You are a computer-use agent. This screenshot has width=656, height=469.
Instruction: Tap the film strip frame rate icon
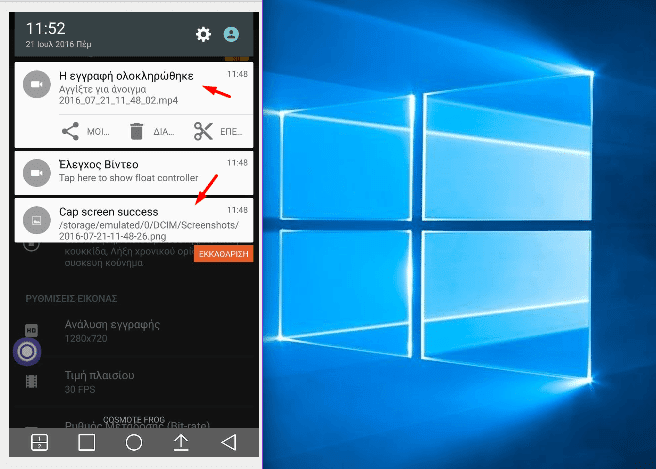[31, 381]
